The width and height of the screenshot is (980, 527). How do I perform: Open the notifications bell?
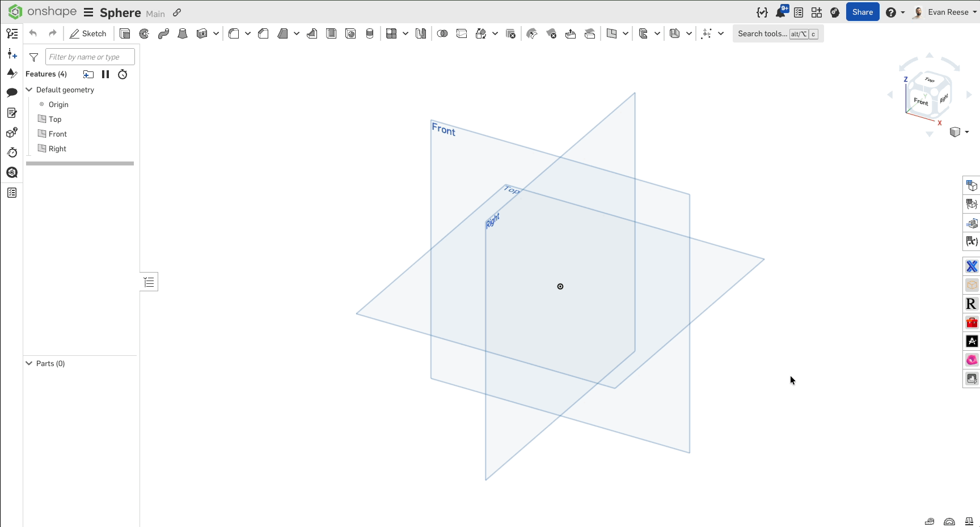point(780,12)
